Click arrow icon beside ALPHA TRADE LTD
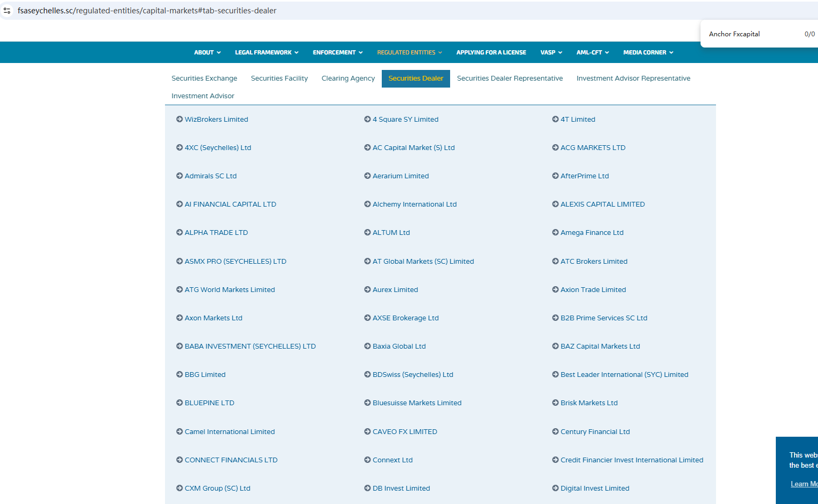This screenshot has height=504, width=818. 179,232
